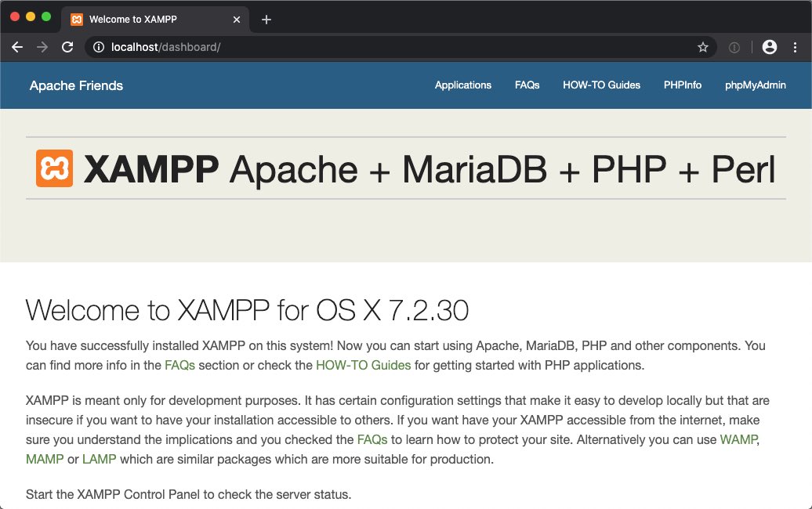Screen dimensions: 812x509
Task: Click the macOS yellow minimize window button
Action: pyautogui.click(x=31, y=16)
